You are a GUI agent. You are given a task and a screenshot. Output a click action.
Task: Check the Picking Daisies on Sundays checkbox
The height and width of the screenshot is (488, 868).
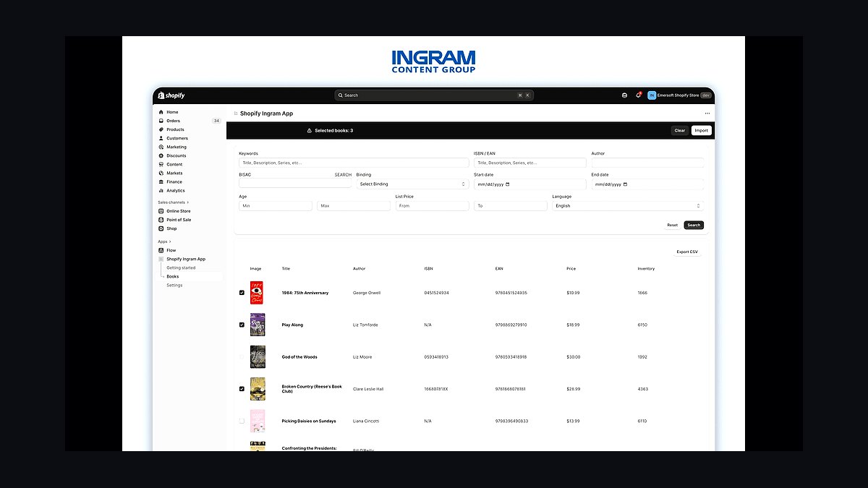click(242, 421)
